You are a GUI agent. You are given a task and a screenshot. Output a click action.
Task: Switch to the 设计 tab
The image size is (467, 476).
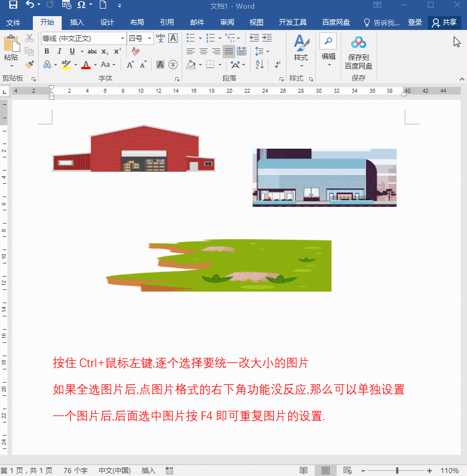click(x=107, y=22)
